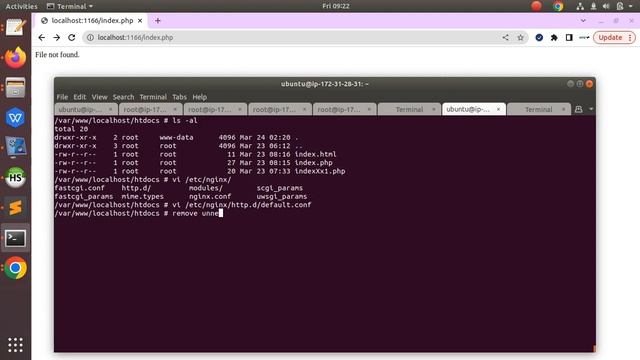Open the volume icon in top bar
The width and height of the screenshot is (640, 360).
(606, 6)
